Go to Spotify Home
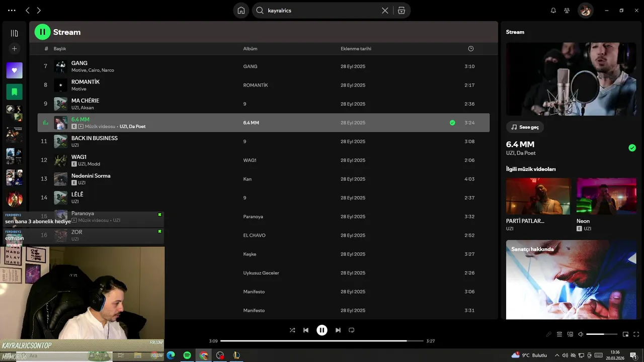 241,11
